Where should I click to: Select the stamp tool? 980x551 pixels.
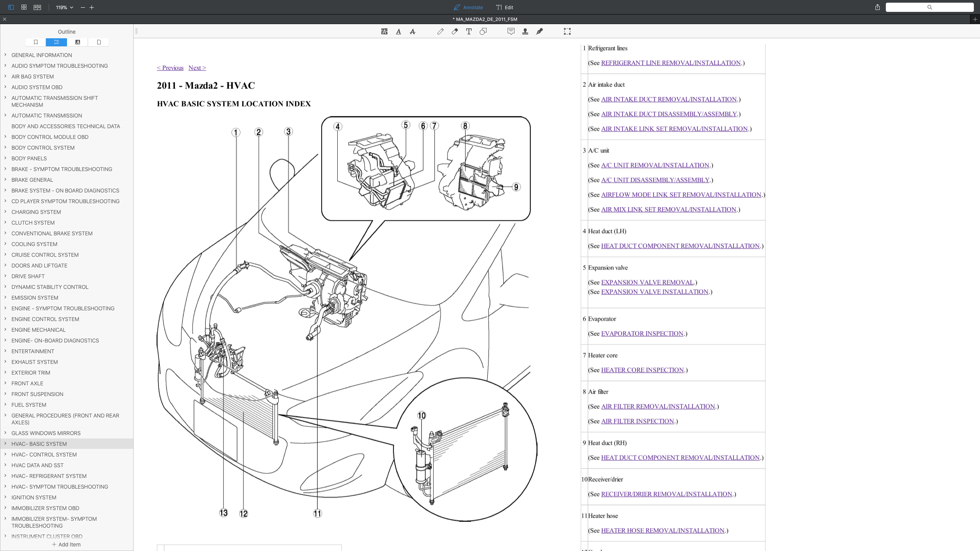click(525, 32)
